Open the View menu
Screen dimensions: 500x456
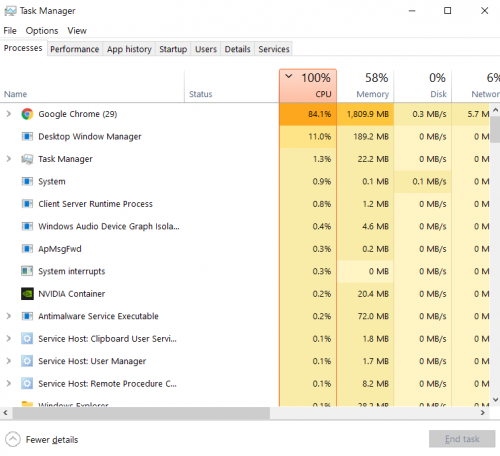(x=77, y=31)
